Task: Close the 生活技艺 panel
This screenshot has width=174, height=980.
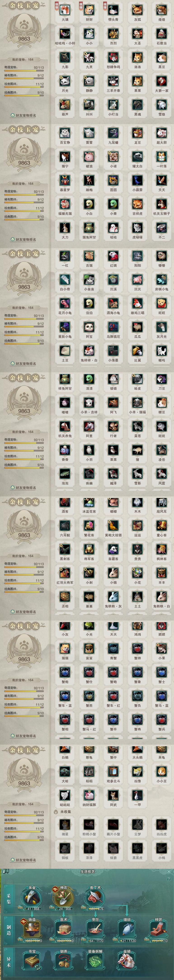Action: click(x=169, y=871)
